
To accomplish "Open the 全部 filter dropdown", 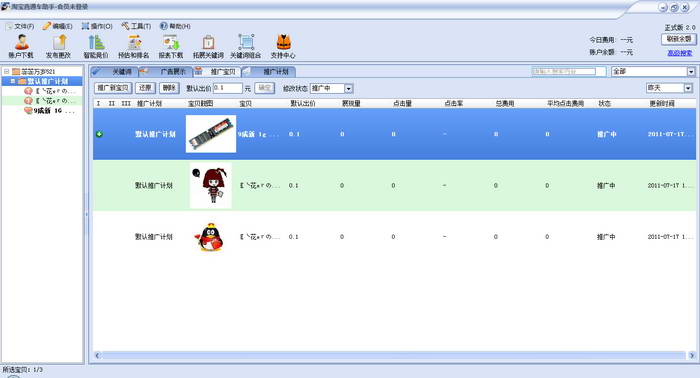I will pyautogui.click(x=653, y=71).
